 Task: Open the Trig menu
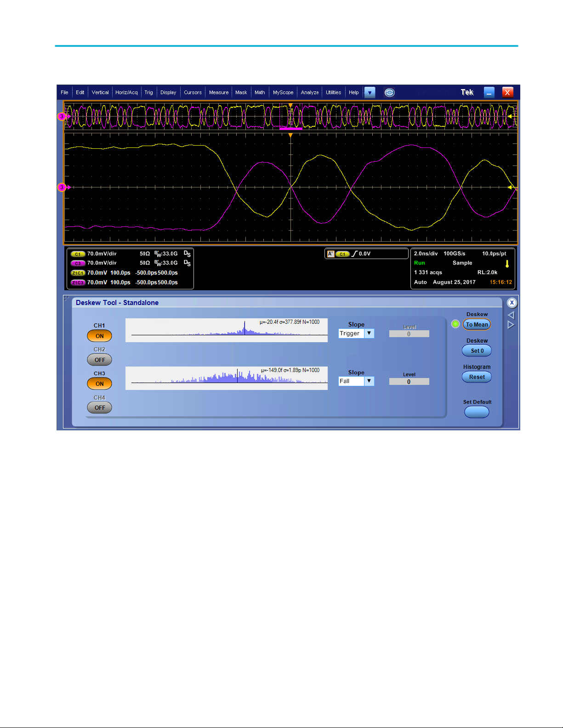(148, 92)
